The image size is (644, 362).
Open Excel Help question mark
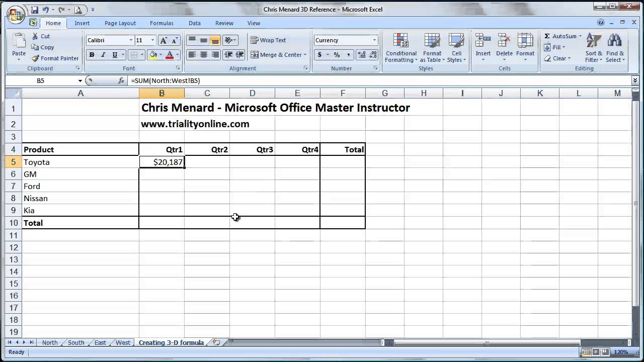coord(601,23)
